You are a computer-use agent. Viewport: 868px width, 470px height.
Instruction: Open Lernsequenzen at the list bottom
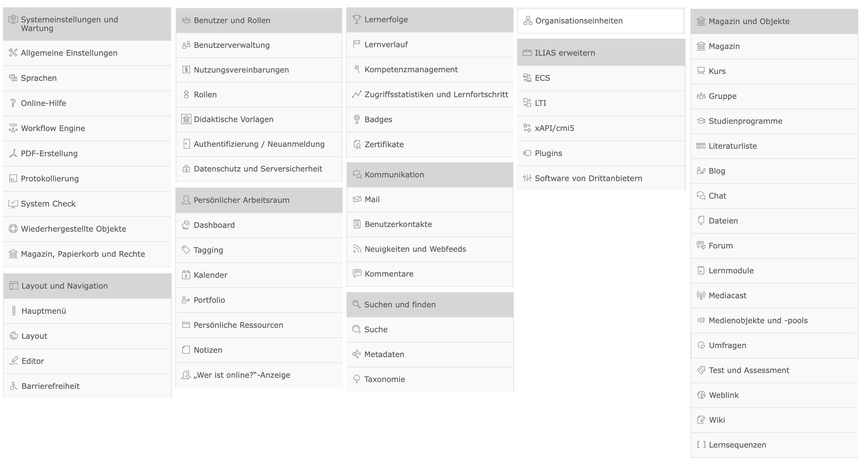737,445
